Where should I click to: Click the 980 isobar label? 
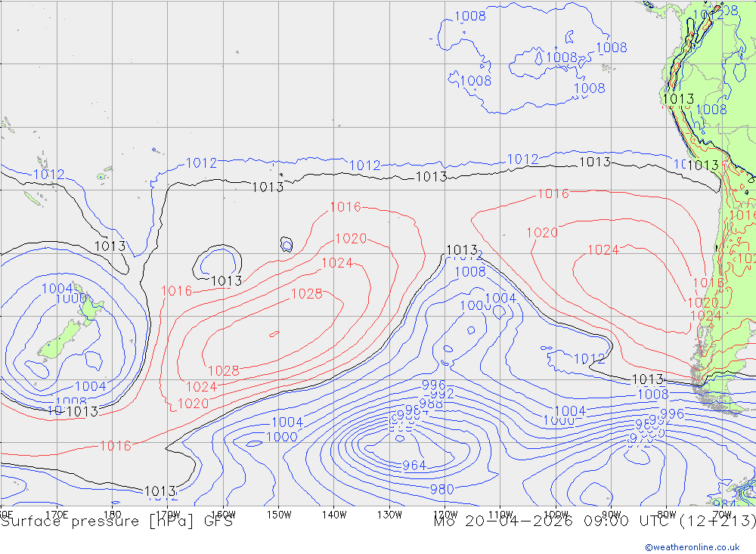[442, 490]
